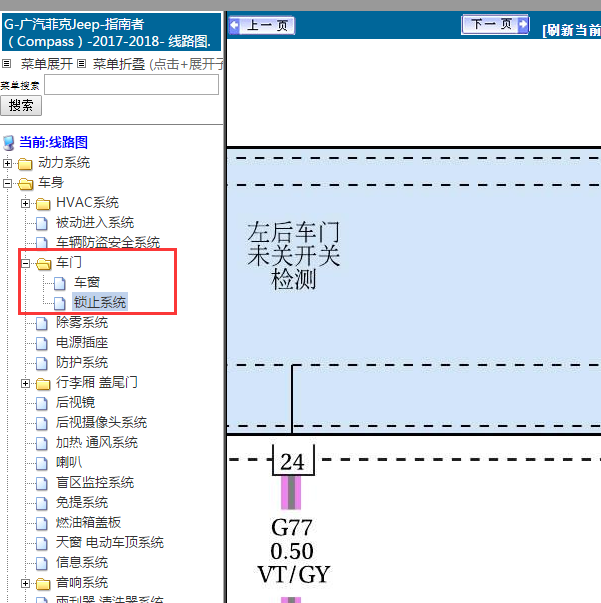The image size is (601, 603).
Task: Click the 搜索 search button
Action: pyautogui.click(x=21, y=106)
